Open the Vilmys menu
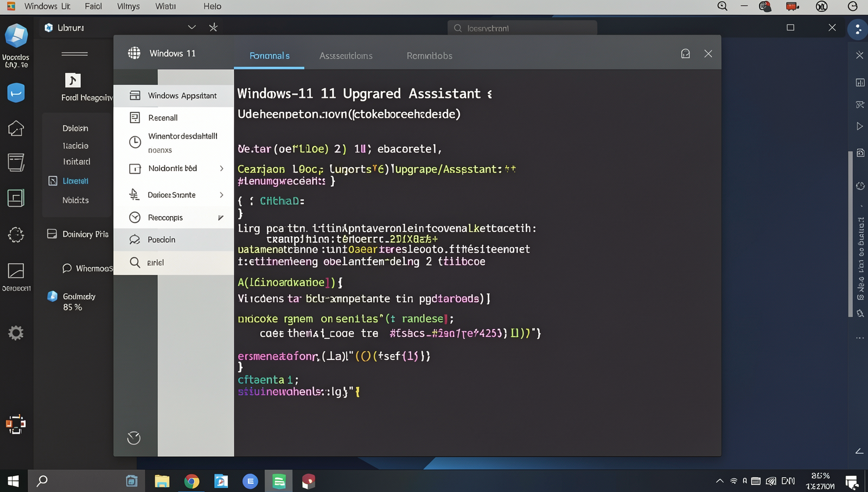Image resolution: width=868 pixels, height=492 pixels. point(129,7)
